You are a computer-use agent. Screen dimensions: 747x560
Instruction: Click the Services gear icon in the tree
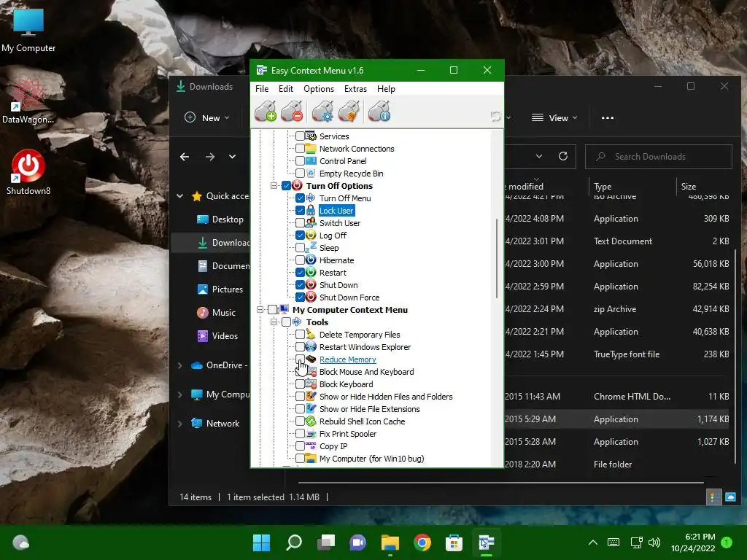311,136
